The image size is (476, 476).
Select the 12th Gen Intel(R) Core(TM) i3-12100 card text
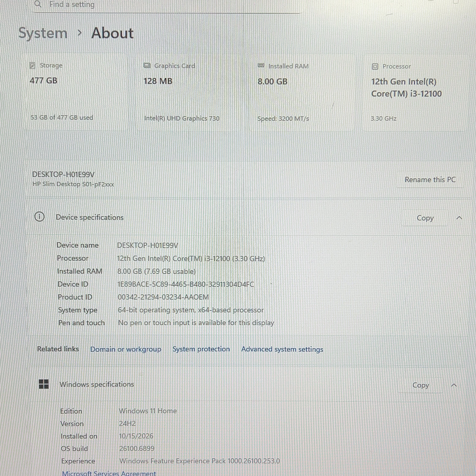(407, 88)
